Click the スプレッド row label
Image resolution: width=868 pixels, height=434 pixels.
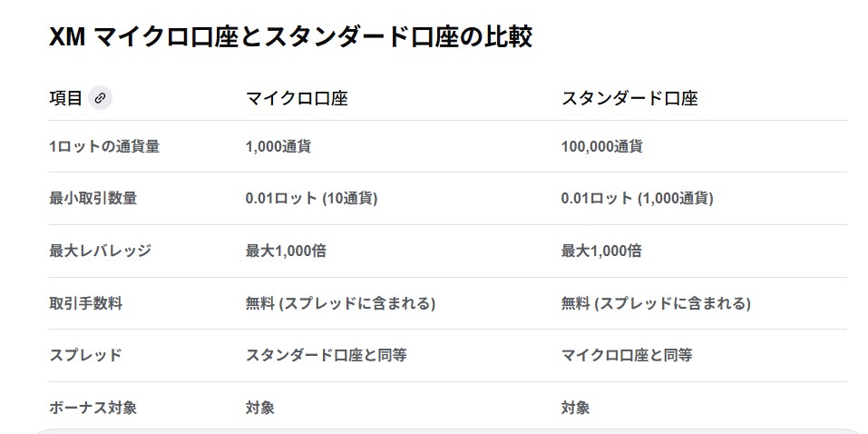[x=85, y=355]
